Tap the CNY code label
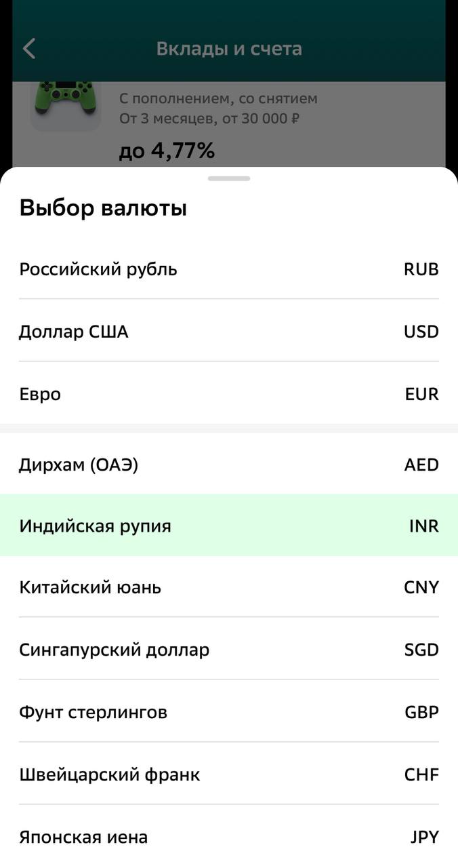 click(421, 587)
